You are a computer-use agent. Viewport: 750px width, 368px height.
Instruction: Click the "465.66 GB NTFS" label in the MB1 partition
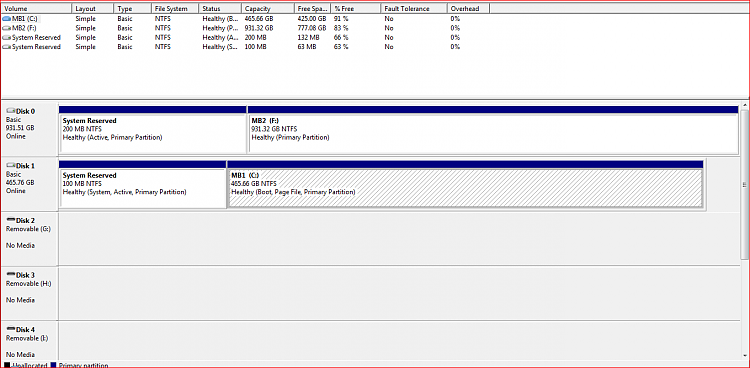[254, 184]
